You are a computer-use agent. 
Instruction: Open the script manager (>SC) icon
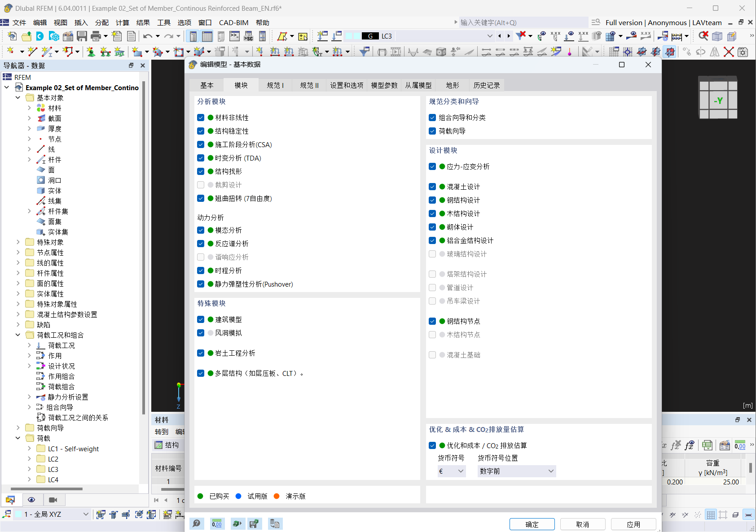(248, 36)
